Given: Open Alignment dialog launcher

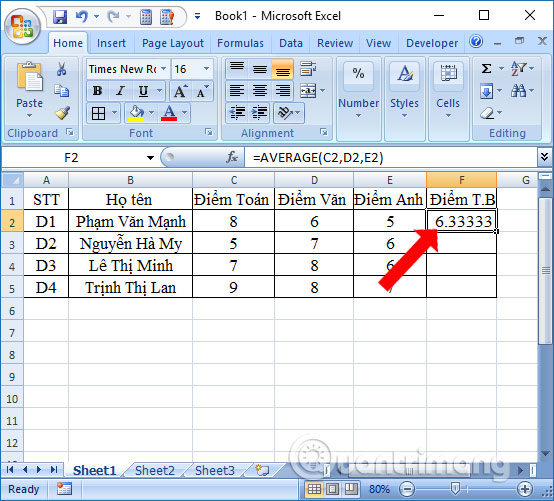Looking at the screenshot, I should 323,132.
